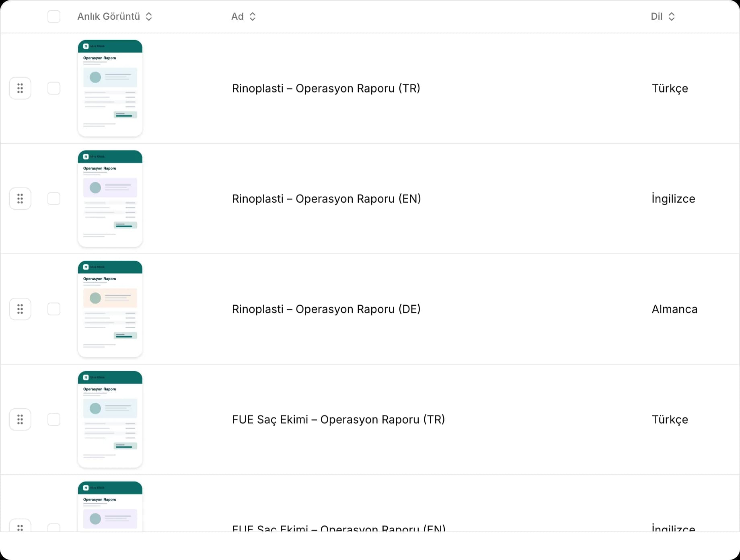Select the Almanca language cell
The height and width of the screenshot is (560, 740).
tap(675, 309)
